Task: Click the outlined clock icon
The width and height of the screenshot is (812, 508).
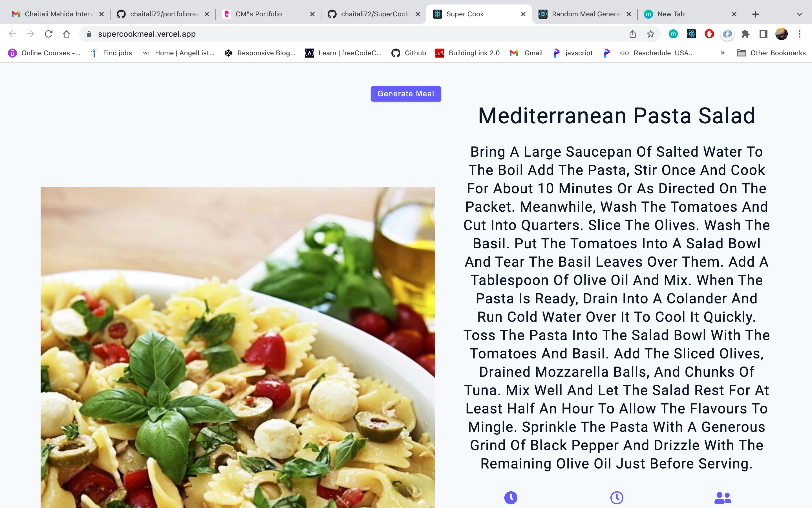Action: point(617,498)
